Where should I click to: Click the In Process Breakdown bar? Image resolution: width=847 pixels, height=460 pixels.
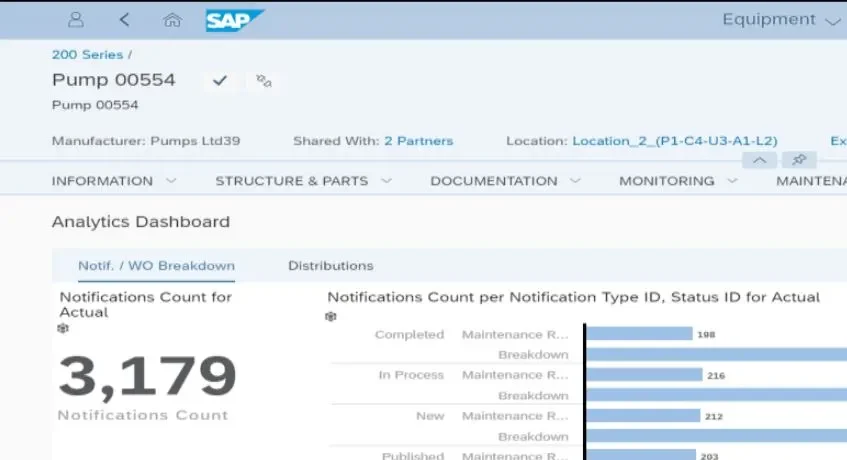point(716,395)
